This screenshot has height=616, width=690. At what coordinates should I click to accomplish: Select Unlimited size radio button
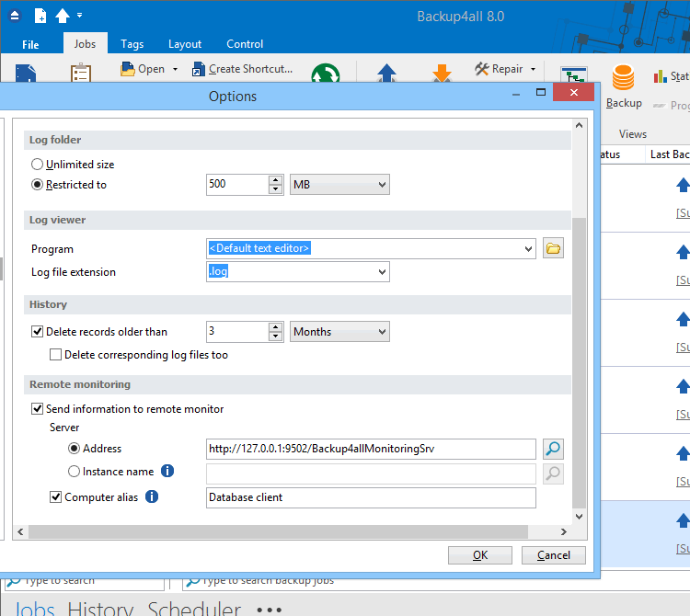37,165
